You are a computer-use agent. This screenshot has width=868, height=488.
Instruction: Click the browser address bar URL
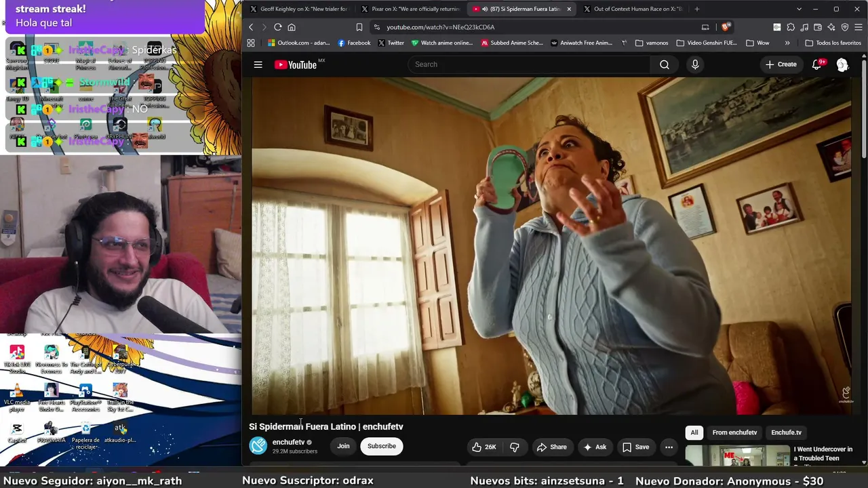click(x=441, y=27)
